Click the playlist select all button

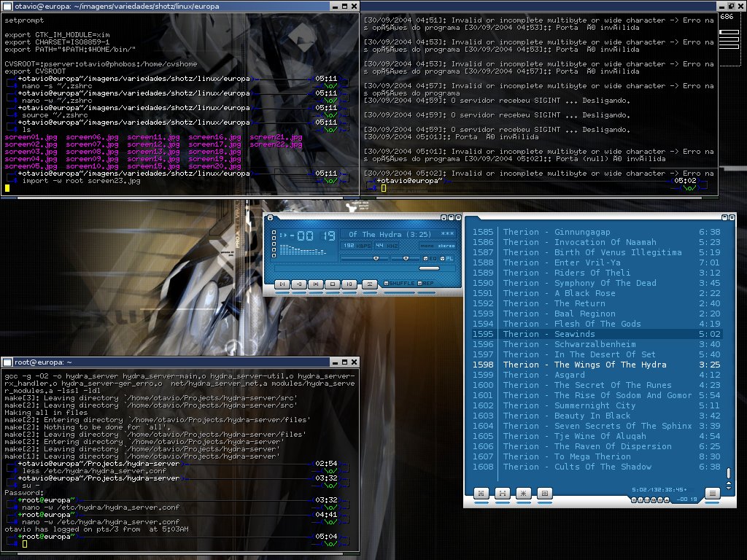click(522, 493)
